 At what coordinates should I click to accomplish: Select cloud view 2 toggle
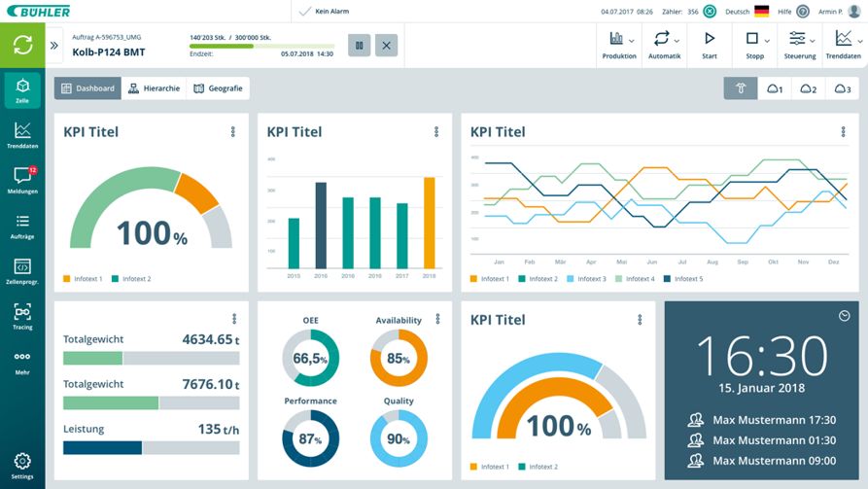(x=808, y=88)
